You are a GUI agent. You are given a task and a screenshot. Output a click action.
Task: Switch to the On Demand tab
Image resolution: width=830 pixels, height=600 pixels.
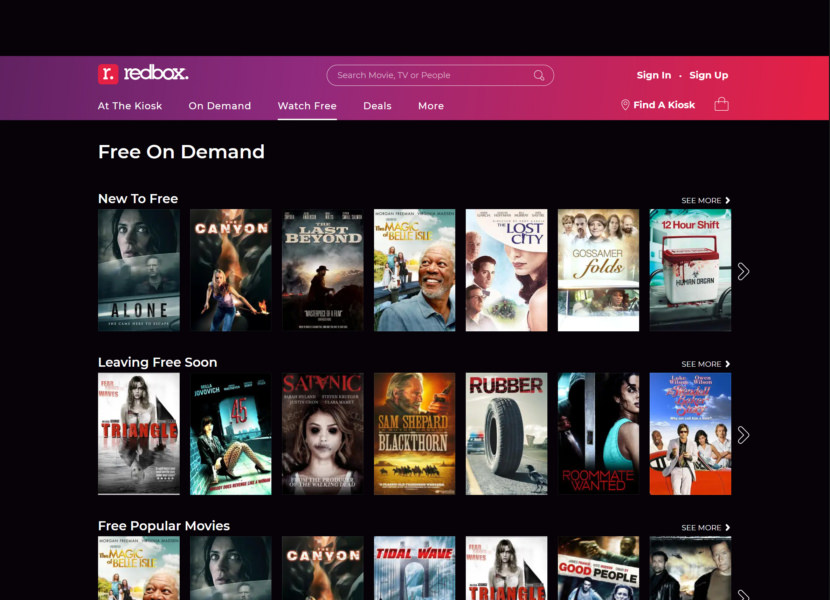(x=219, y=106)
